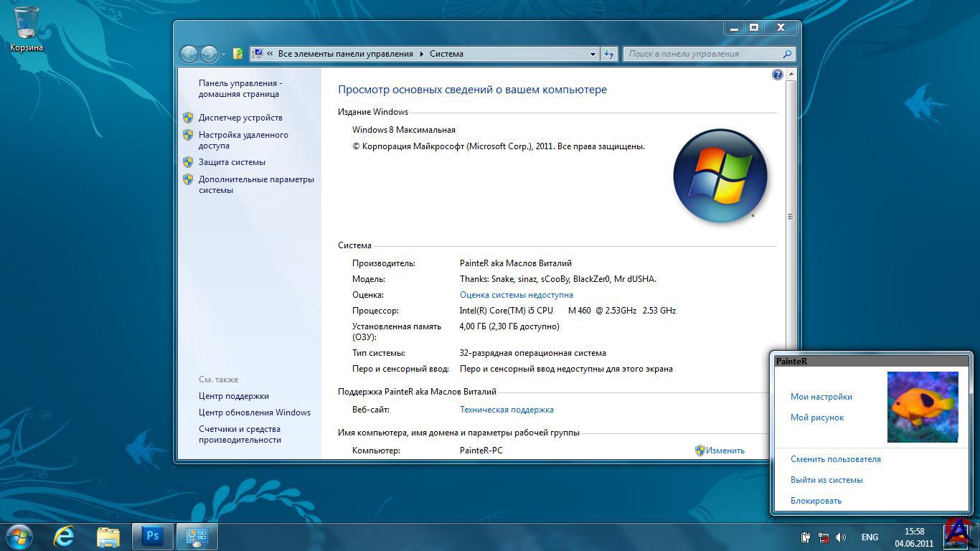This screenshot has height=551, width=980.
Task: Open the Help question mark icon
Action: coord(777,75)
